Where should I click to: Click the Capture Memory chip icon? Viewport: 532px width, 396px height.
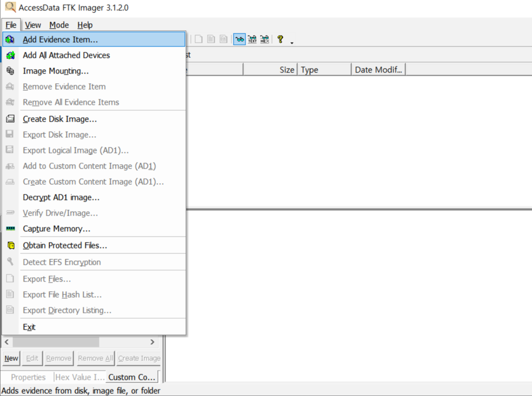tap(10, 229)
